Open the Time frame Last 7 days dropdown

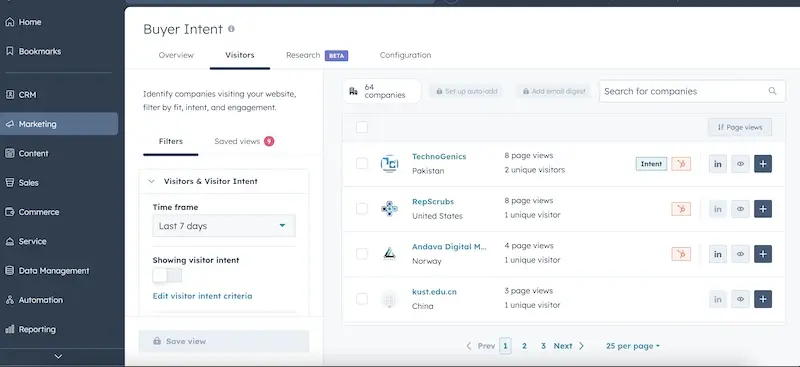click(223, 226)
